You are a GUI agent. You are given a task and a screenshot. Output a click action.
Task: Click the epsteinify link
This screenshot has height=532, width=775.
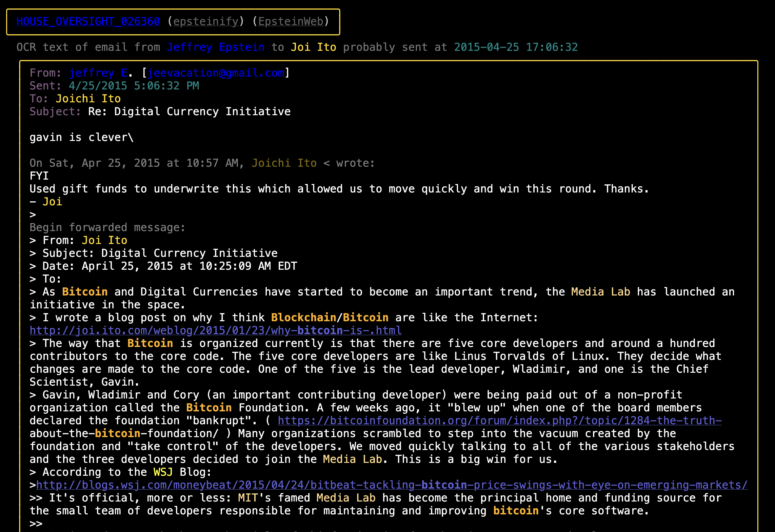pyautogui.click(x=206, y=21)
